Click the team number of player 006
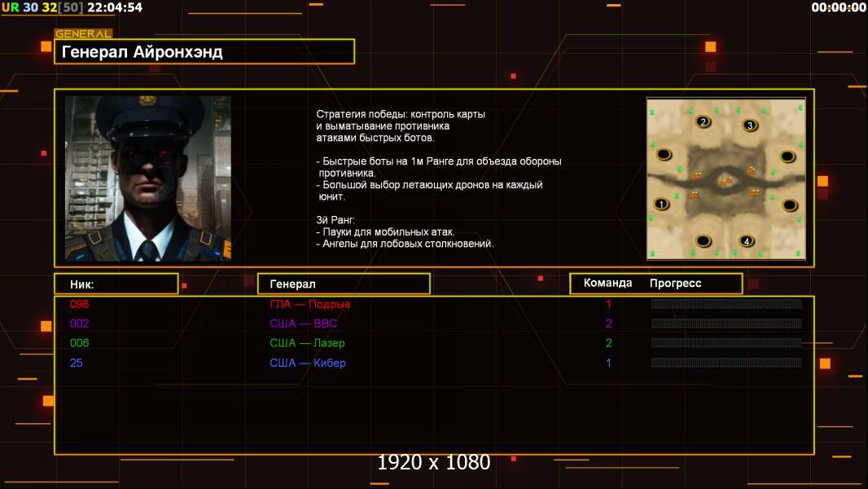 (608, 343)
